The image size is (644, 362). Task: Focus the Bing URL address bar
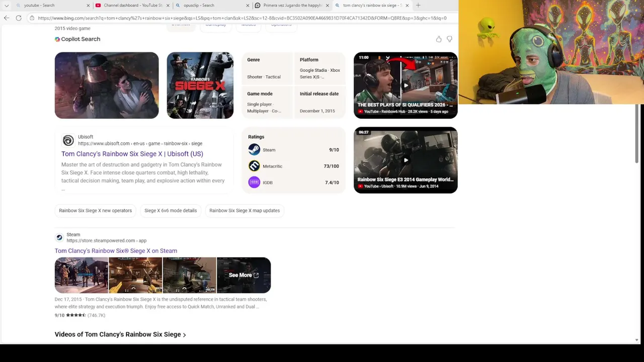point(242,18)
